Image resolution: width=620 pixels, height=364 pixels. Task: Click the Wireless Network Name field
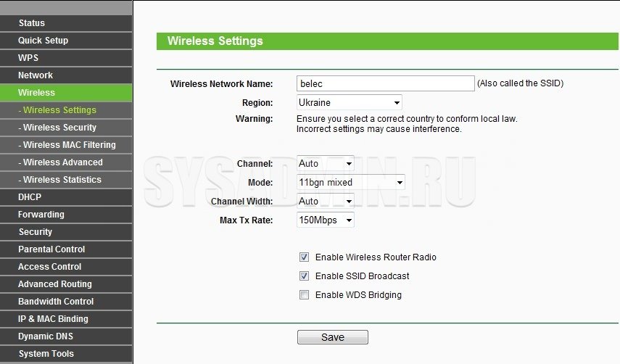click(x=385, y=83)
